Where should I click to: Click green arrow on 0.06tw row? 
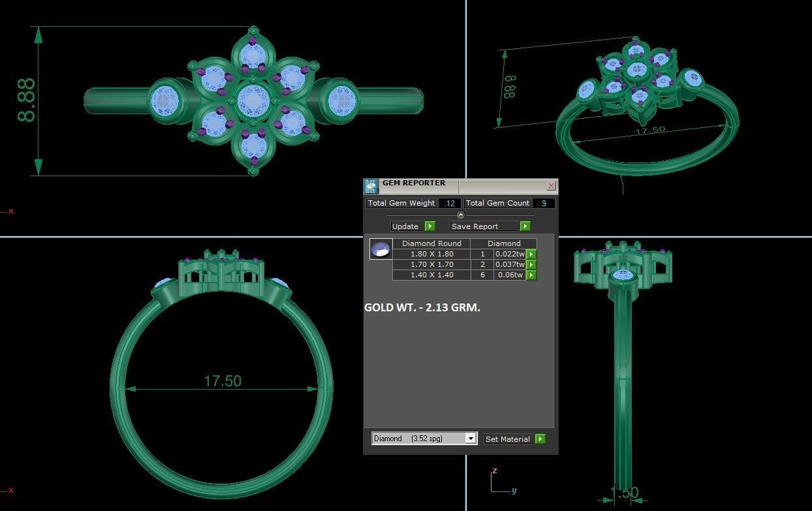pyautogui.click(x=531, y=275)
